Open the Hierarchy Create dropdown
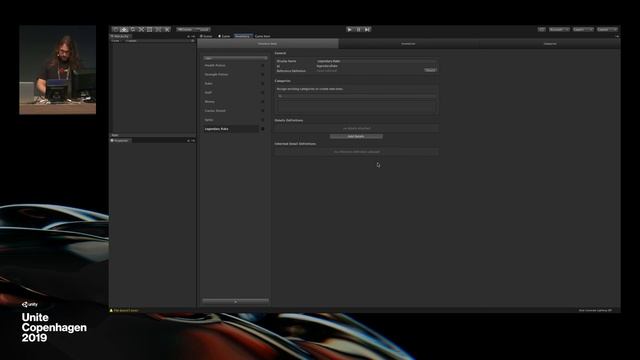The width and height of the screenshot is (640, 360). coord(116,40)
